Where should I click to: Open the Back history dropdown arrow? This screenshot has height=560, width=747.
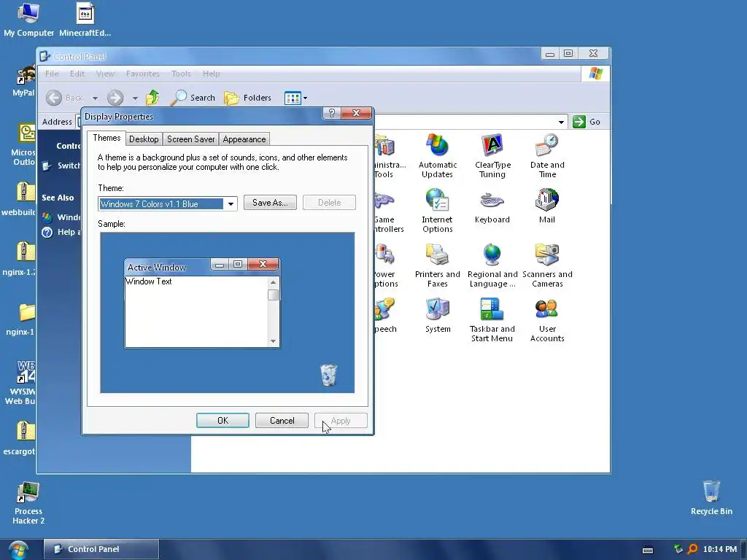(96, 98)
